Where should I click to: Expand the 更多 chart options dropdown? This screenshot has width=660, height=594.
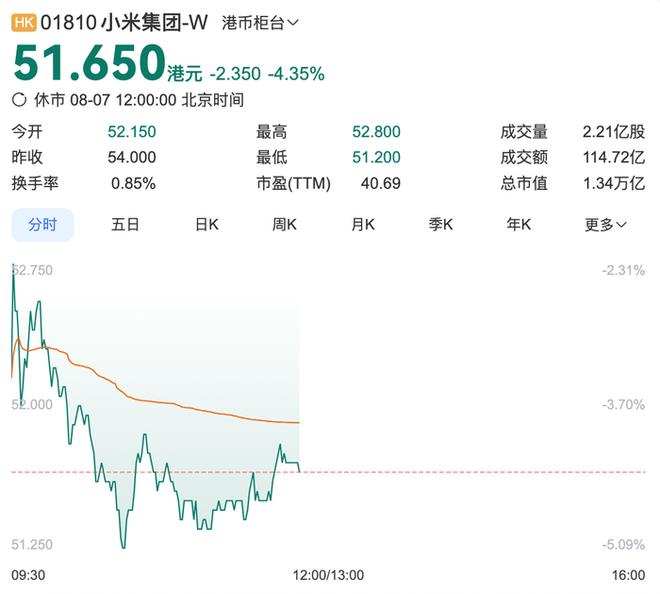click(606, 225)
